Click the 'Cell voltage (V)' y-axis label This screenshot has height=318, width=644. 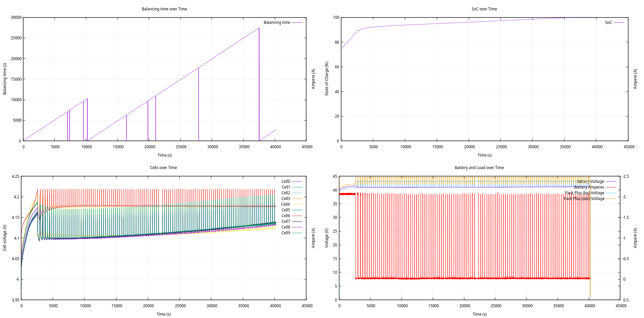(x=5, y=238)
